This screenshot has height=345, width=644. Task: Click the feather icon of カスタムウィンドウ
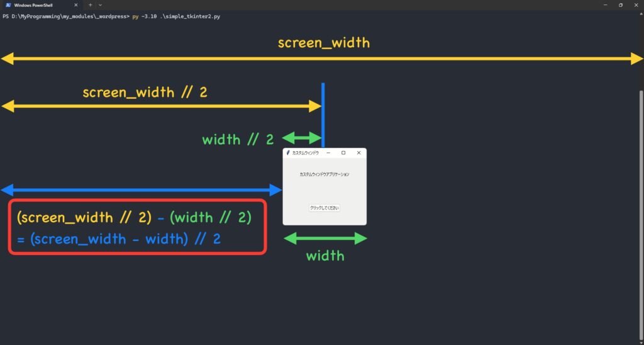[x=288, y=153]
